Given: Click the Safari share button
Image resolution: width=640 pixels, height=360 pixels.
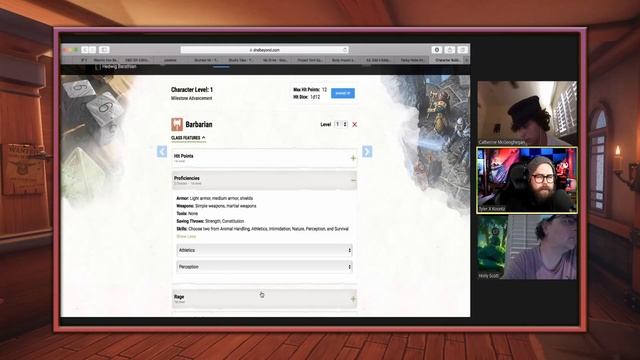Looking at the screenshot, I should click(449, 50).
